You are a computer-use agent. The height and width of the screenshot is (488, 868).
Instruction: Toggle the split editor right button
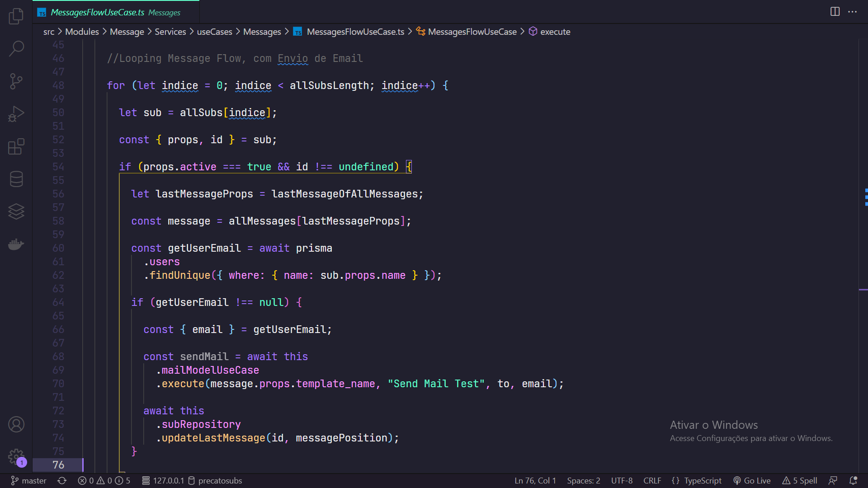click(835, 12)
